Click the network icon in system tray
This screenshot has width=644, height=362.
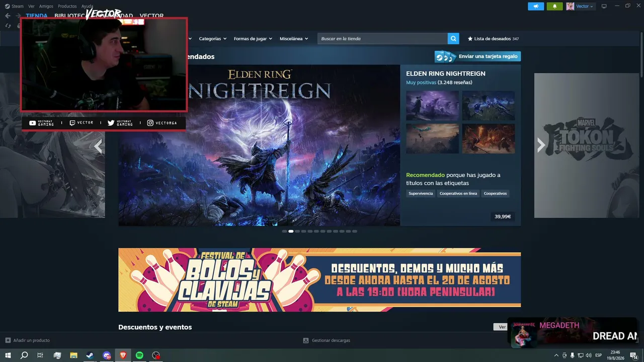pos(580,355)
